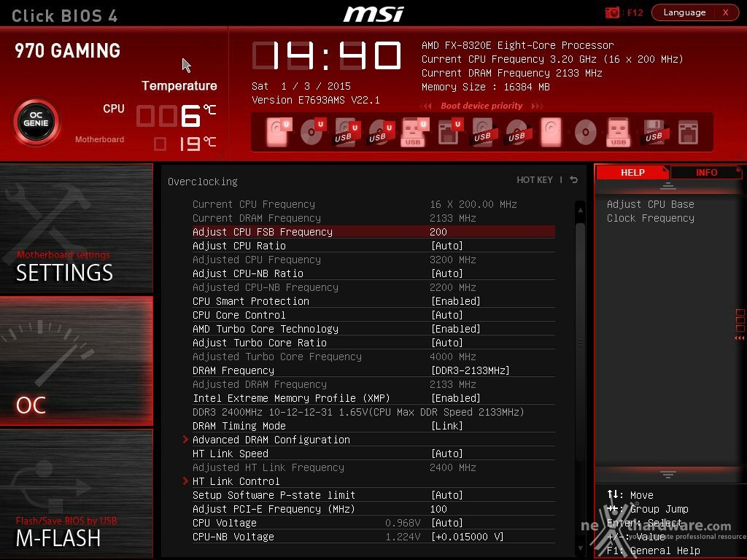Click the Help panel top collapse handle
The width and height of the screenshot is (747, 560).
coord(668,186)
